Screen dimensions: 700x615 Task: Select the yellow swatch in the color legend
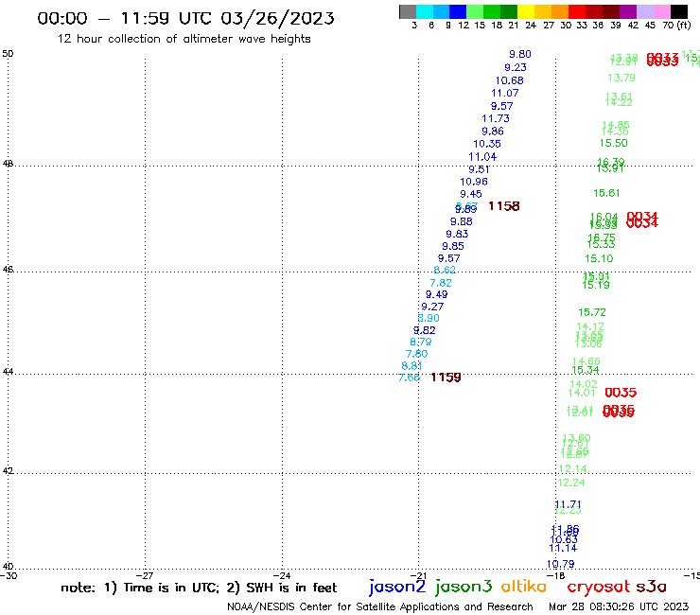[x=526, y=11]
